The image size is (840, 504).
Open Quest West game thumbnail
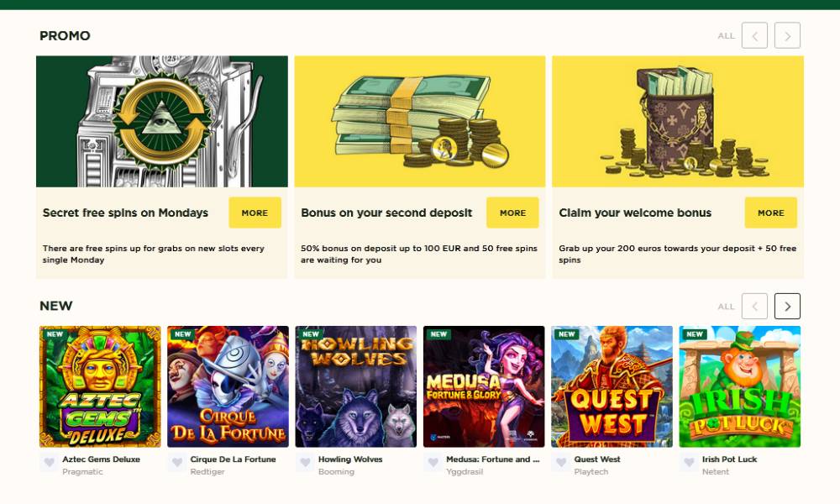click(612, 386)
